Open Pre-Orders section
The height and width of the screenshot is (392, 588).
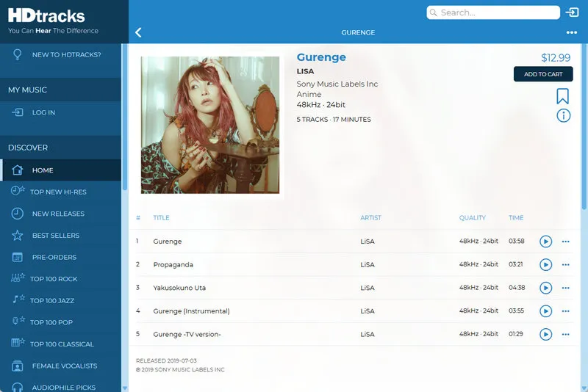(61, 257)
